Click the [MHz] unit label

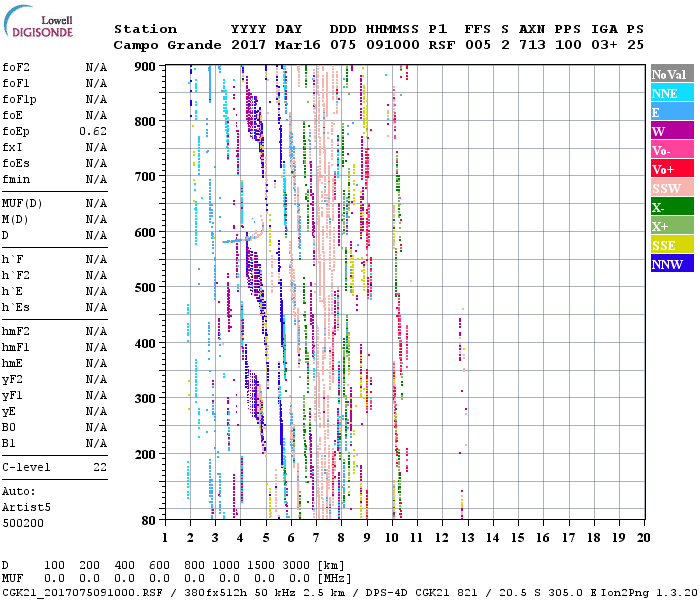click(334, 579)
